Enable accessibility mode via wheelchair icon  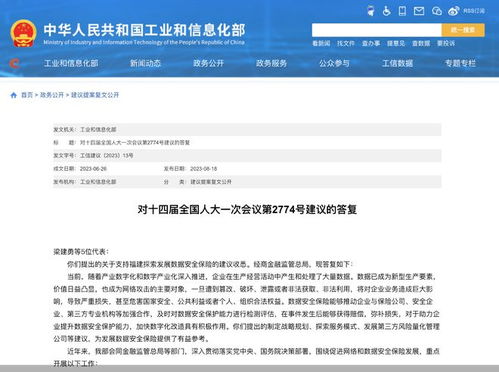pos(386,11)
